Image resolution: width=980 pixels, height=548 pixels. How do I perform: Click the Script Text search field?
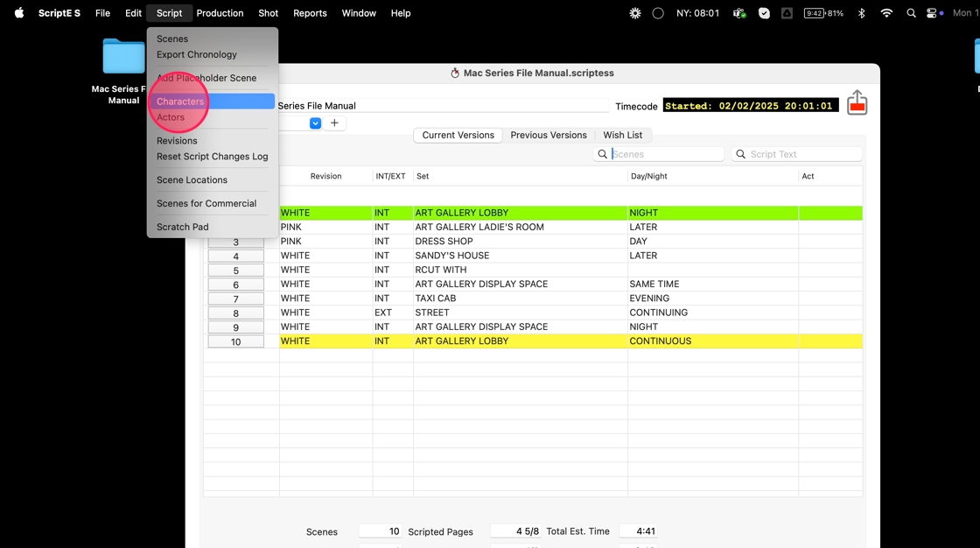click(797, 154)
